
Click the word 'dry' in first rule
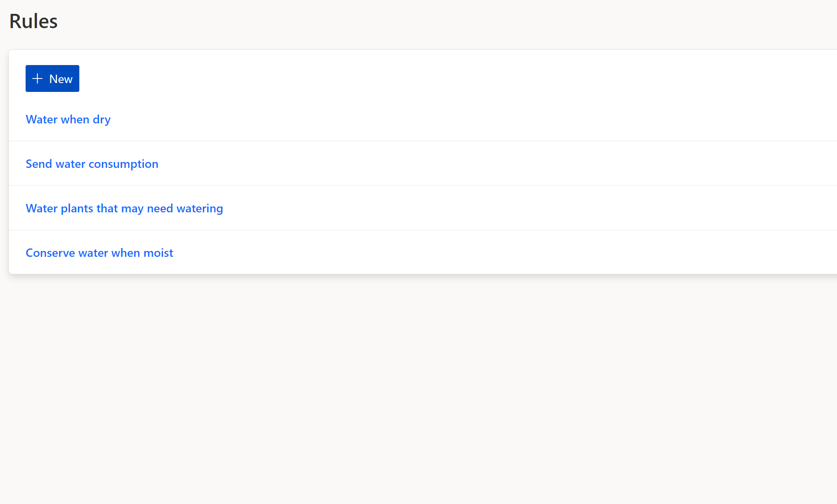coord(102,120)
